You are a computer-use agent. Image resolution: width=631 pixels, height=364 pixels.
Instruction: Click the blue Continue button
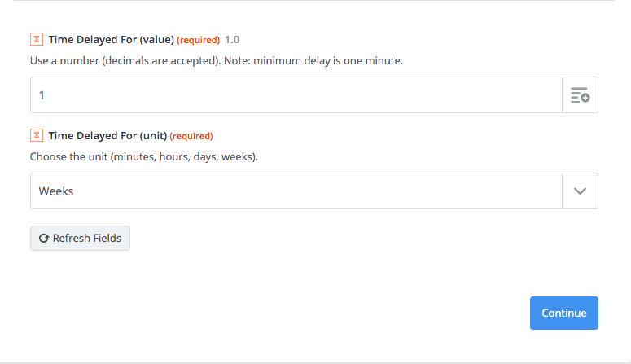[563, 314]
